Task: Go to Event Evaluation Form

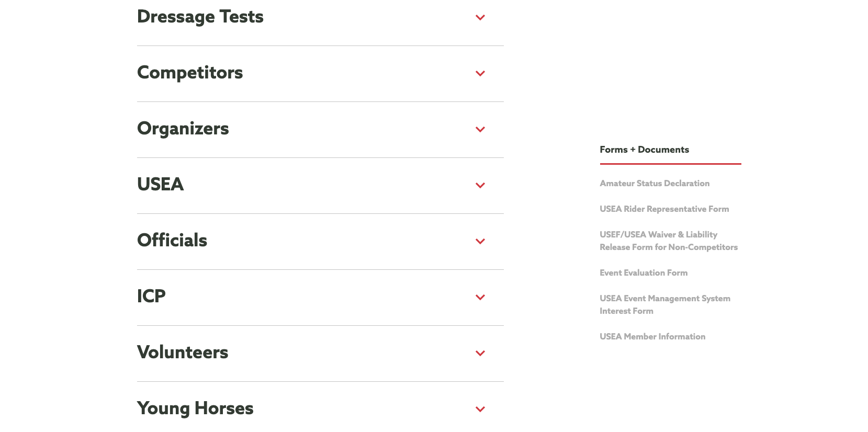Action: click(644, 273)
